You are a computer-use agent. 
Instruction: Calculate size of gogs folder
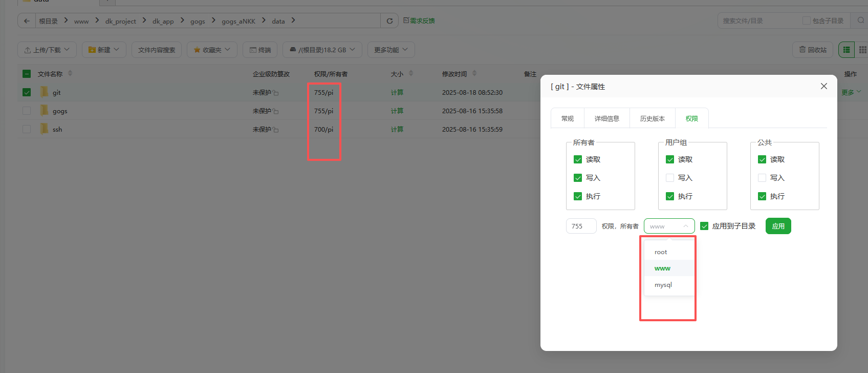click(397, 111)
